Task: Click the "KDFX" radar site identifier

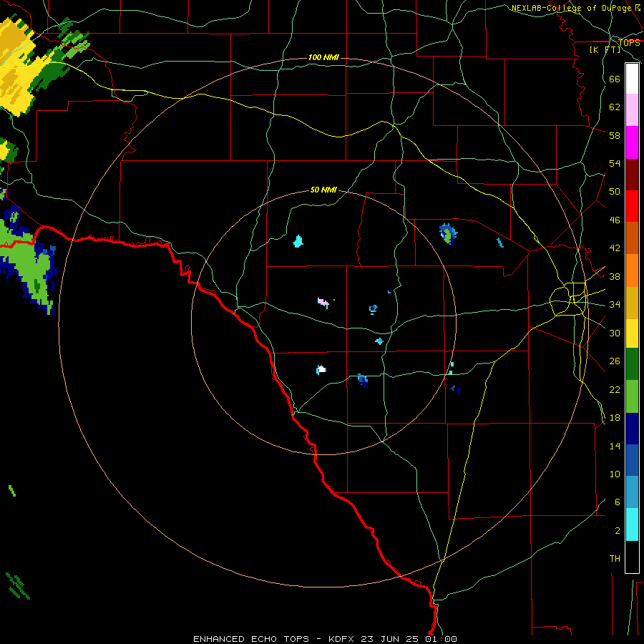Action: [341, 639]
